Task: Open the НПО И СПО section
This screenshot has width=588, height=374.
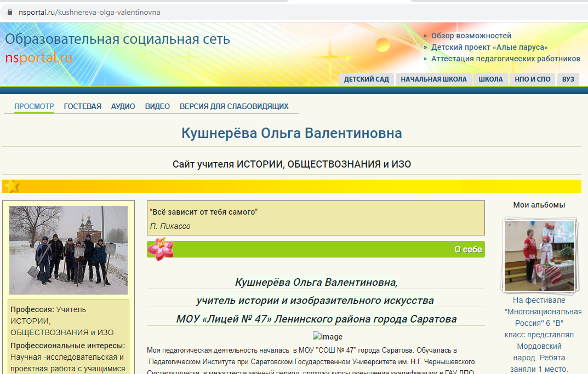Action: coord(532,79)
